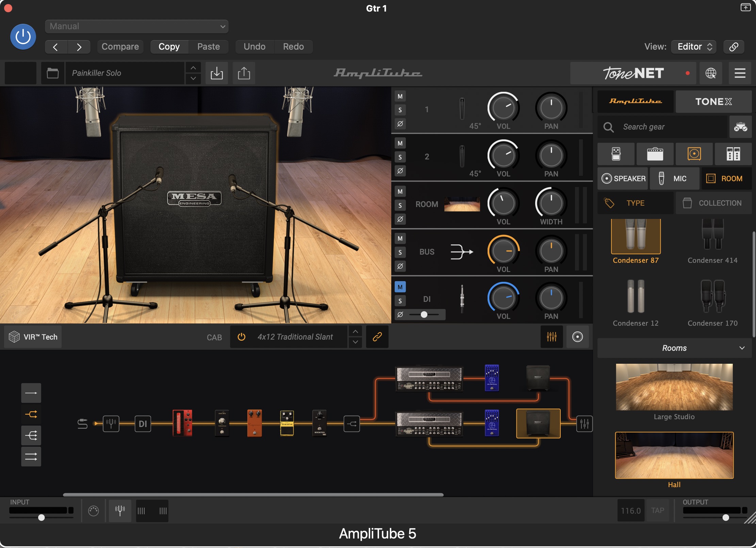756x548 pixels.
Task: Open the amp head gear category
Action: click(655, 154)
